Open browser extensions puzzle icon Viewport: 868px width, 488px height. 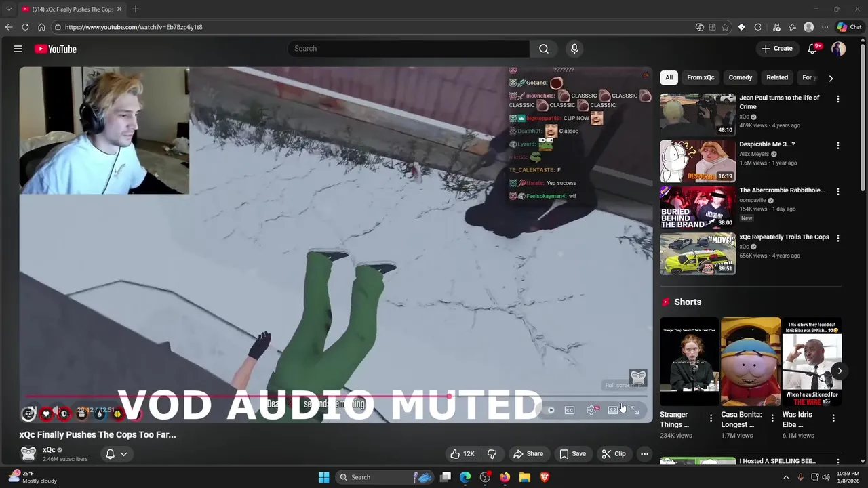[x=757, y=27]
